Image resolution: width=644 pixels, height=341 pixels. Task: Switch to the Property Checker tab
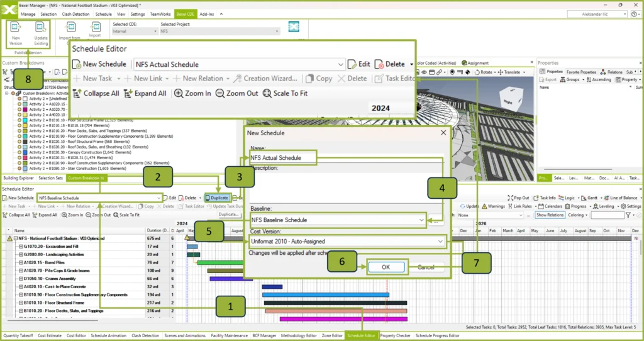395,336
